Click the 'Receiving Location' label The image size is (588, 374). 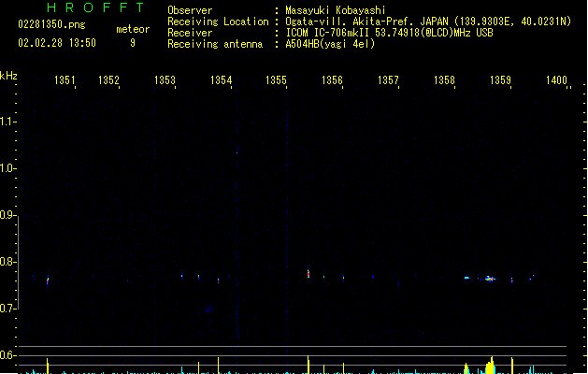click(218, 22)
